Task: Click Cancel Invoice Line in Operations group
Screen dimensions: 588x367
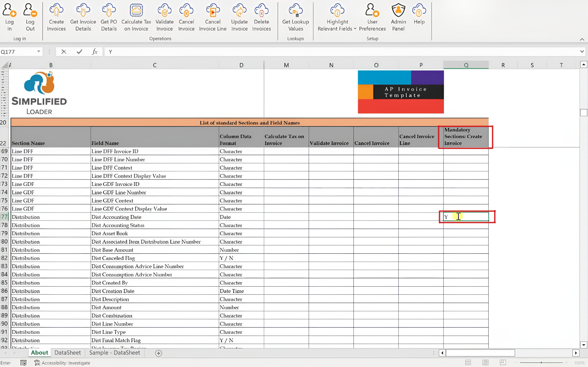Action: 213,17
